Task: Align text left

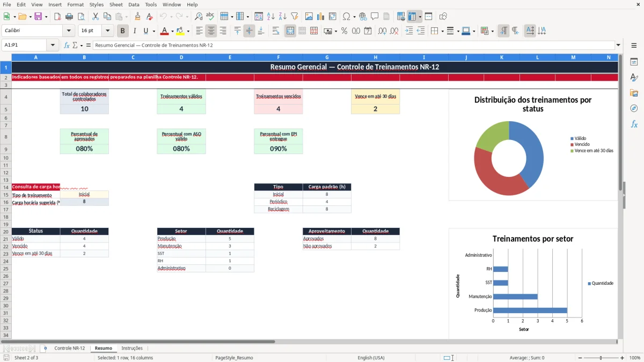Action: (199, 31)
